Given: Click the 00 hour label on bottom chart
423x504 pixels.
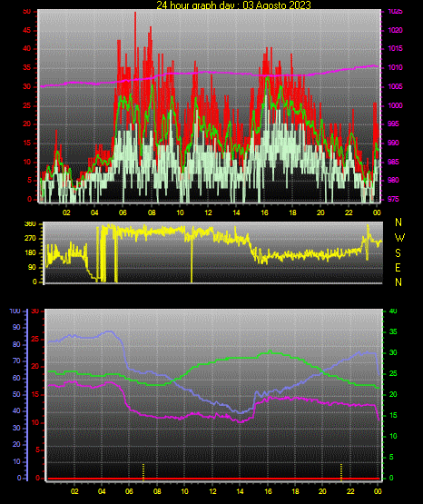Looking at the screenshot, I should pos(378,491).
